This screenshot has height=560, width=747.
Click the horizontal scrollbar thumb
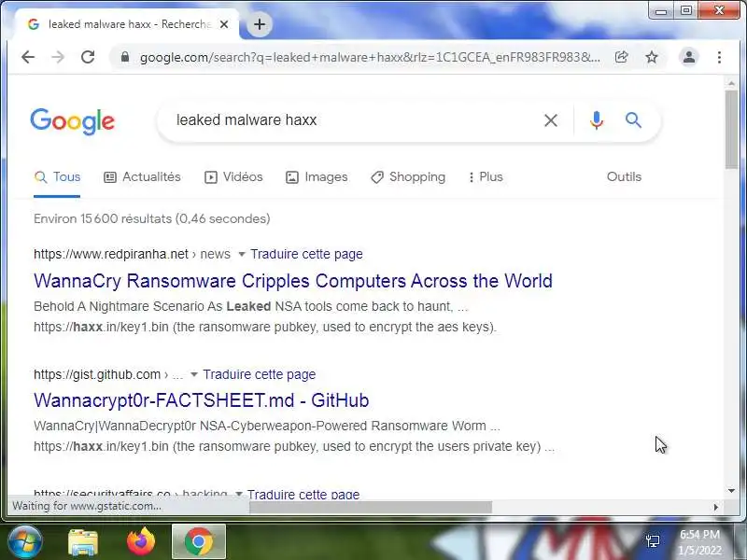(x=371, y=507)
